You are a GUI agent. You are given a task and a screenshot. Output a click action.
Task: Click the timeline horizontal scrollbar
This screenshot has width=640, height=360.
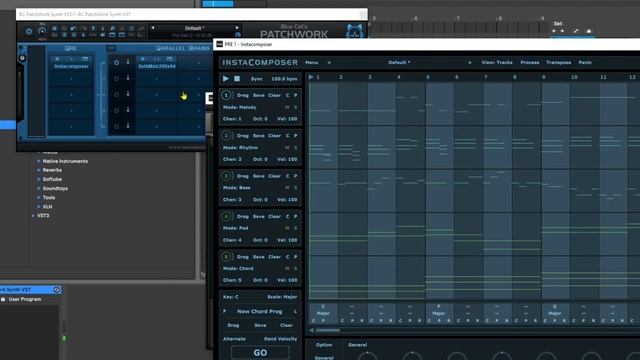click(328, 330)
